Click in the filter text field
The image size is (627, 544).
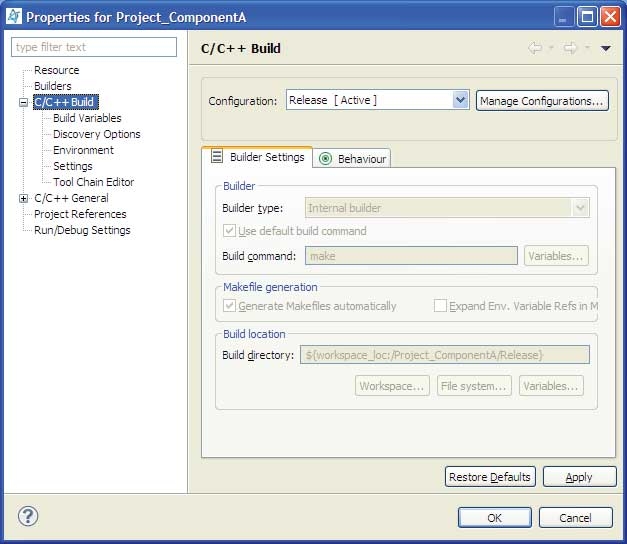coord(94,47)
